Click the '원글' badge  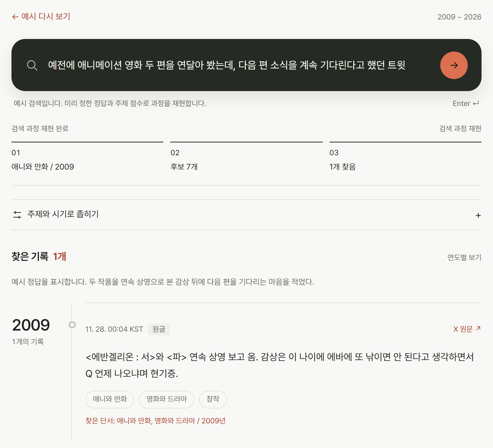click(x=159, y=329)
